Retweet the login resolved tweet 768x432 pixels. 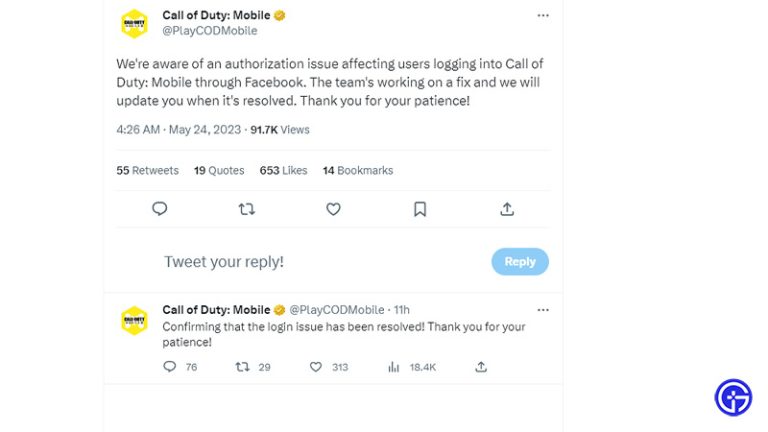[242, 367]
